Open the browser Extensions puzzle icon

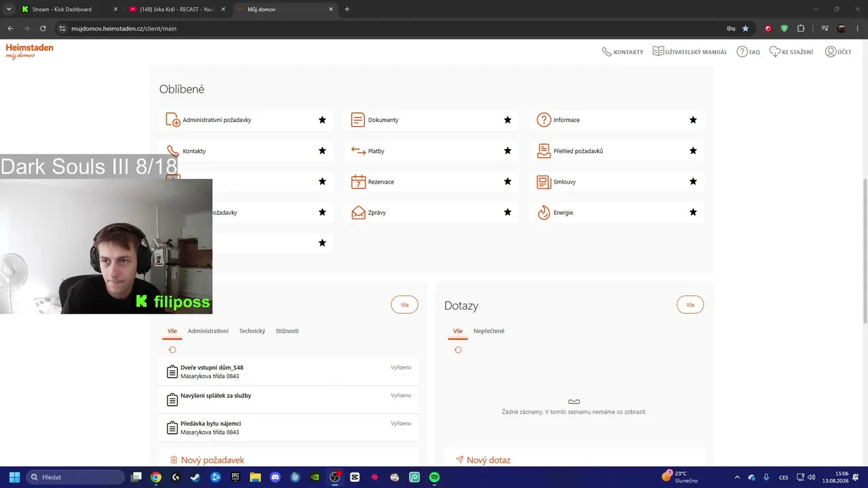[801, 28]
